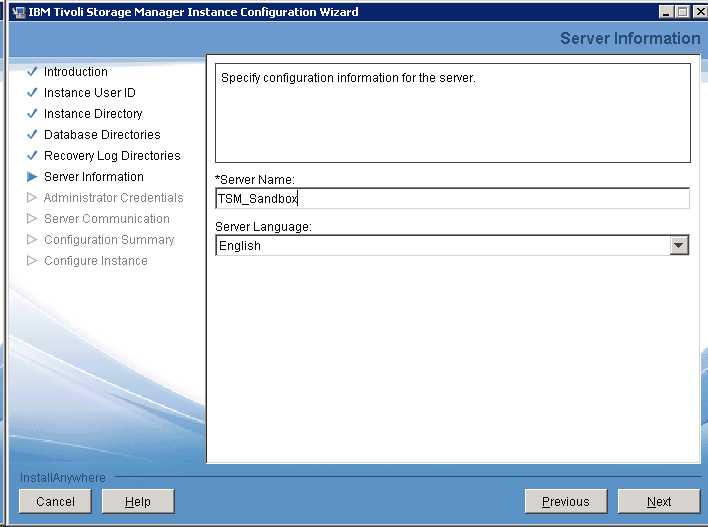
Task: Go back with the Previous button
Action: click(565, 502)
